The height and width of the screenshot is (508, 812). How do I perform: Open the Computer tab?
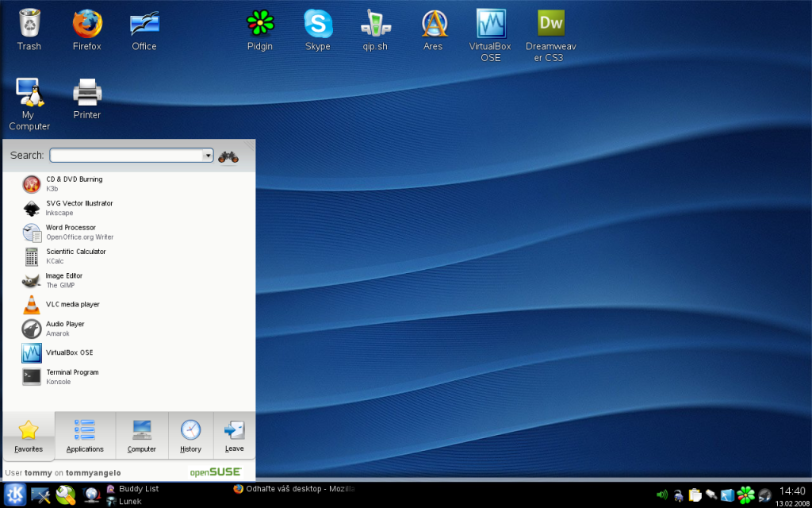click(x=142, y=436)
